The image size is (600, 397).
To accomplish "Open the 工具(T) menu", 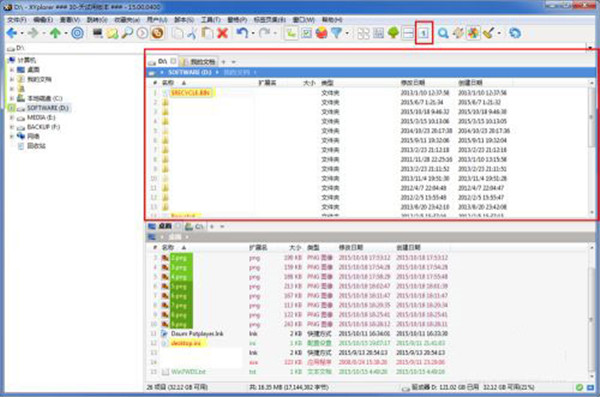I will tap(210, 20).
